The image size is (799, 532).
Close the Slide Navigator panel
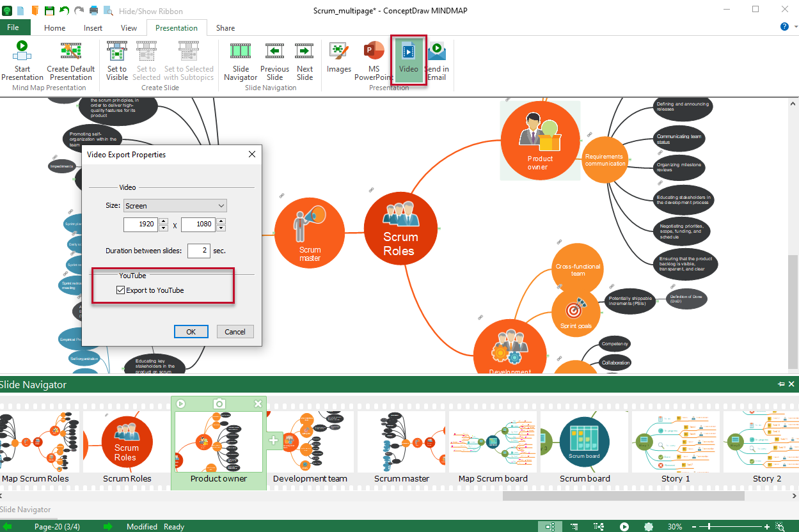(x=792, y=384)
